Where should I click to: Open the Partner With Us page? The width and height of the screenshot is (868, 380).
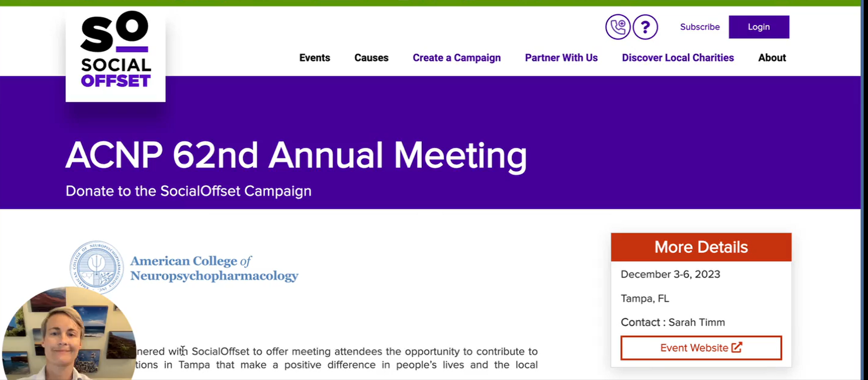click(561, 58)
